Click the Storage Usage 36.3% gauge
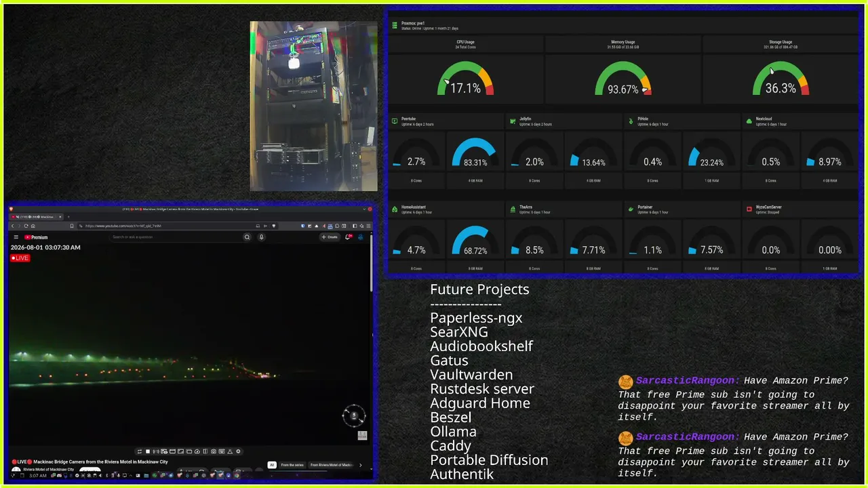868x488 pixels. click(781, 79)
